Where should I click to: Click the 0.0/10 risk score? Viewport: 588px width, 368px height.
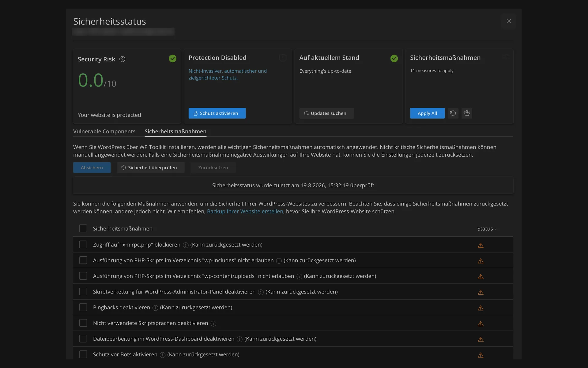(x=97, y=81)
